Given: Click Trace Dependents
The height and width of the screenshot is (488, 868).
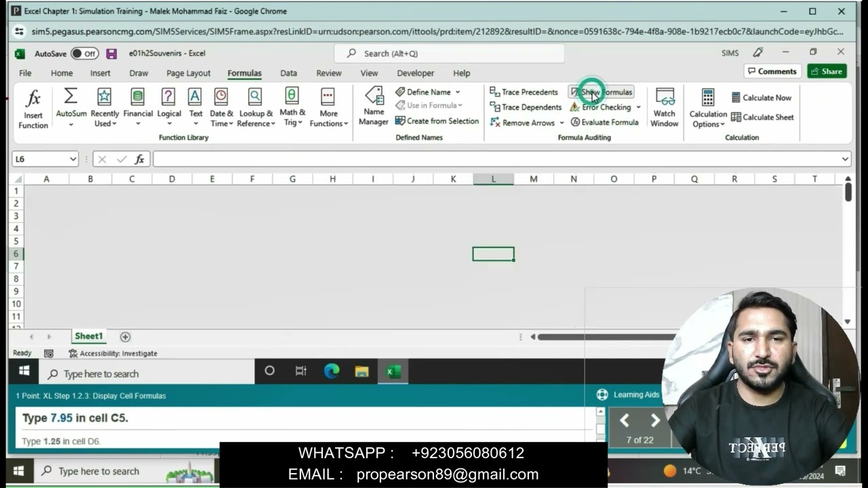Looking at the screenshot, I should click(x=526, y=107).
